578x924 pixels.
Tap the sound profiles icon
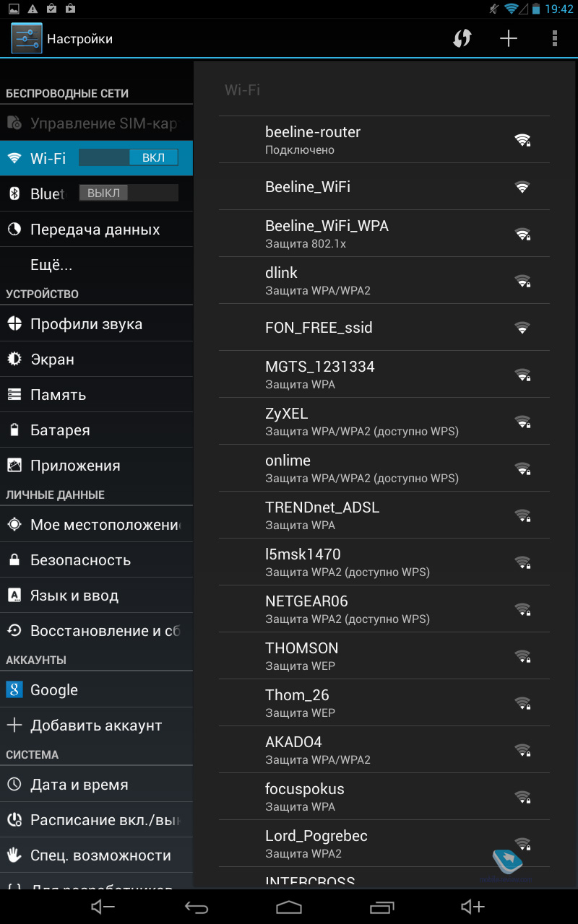[14, 324]
